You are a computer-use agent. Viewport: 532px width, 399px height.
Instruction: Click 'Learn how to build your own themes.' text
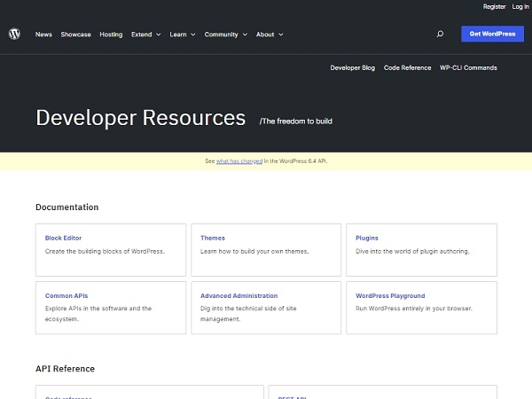[x=254, y=252]
